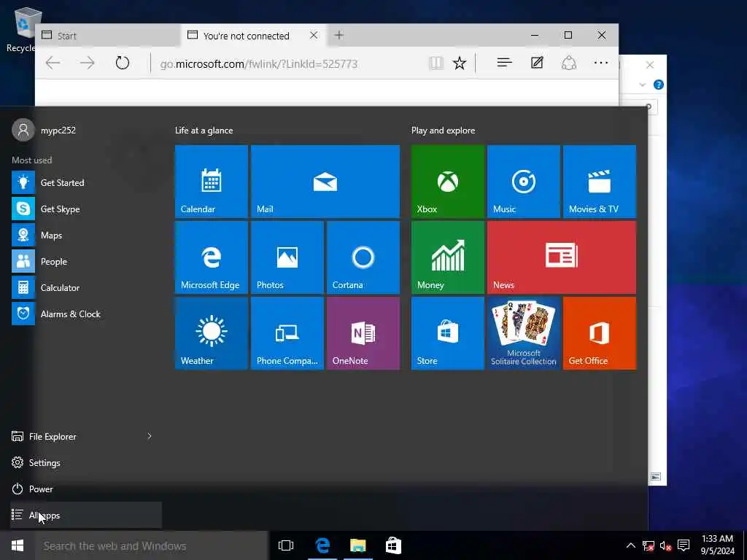Toggle Edge reading view icon

click(436, 63)
